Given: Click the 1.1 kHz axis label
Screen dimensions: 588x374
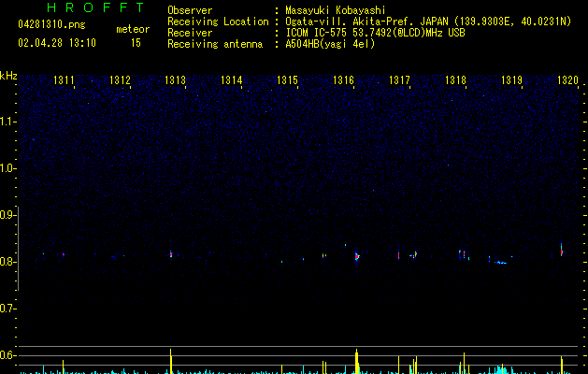Looking at the screenshot, I should 7,122.
